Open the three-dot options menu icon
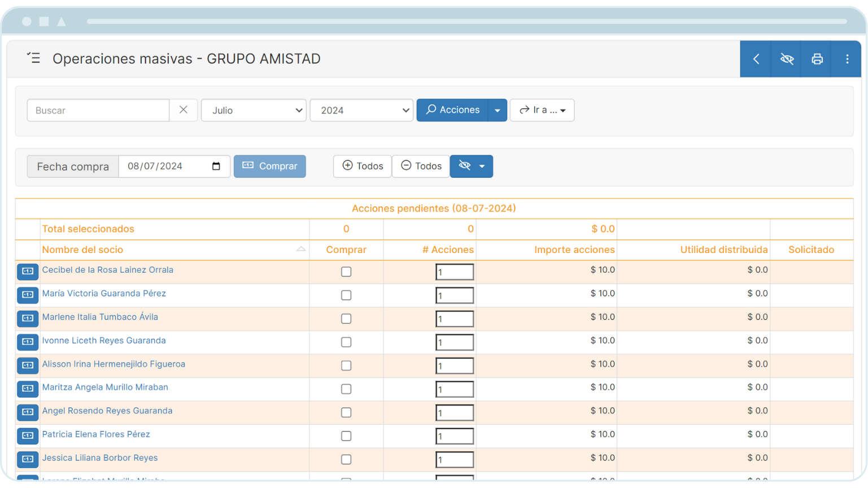This screenshot has height=488, width=868. 847,58
